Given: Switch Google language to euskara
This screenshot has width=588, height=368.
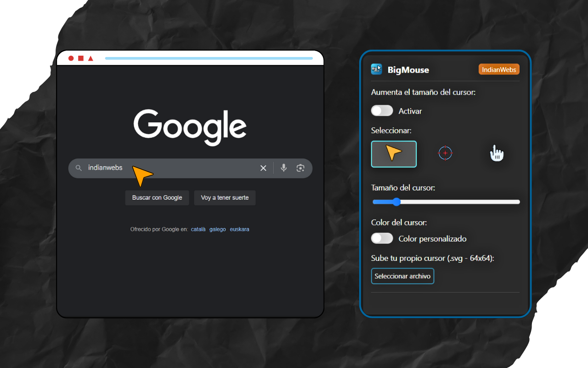Looking at the screenshot, I should (x=240, y=229).
